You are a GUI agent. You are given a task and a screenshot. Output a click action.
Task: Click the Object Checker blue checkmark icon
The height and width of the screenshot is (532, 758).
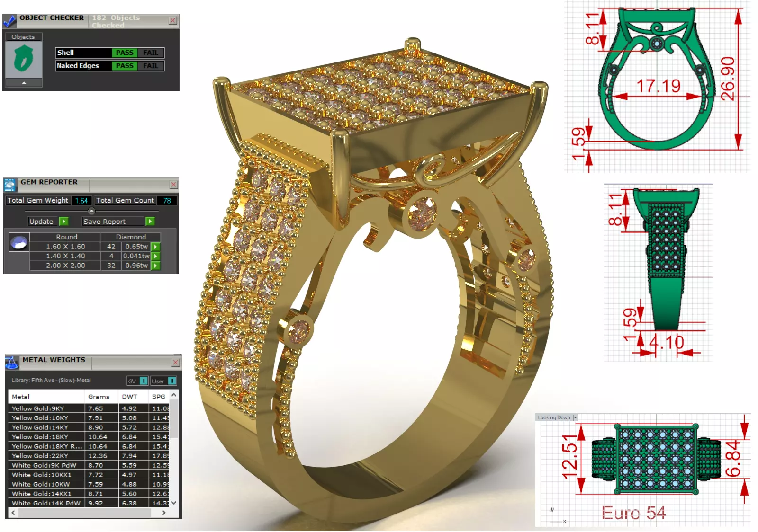click(9, 21)
